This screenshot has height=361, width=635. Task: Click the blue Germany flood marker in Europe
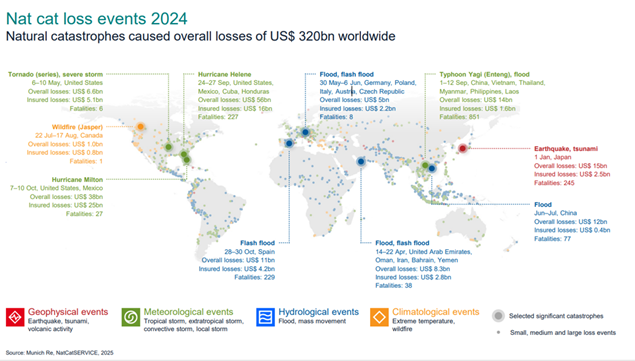[305, 132]
